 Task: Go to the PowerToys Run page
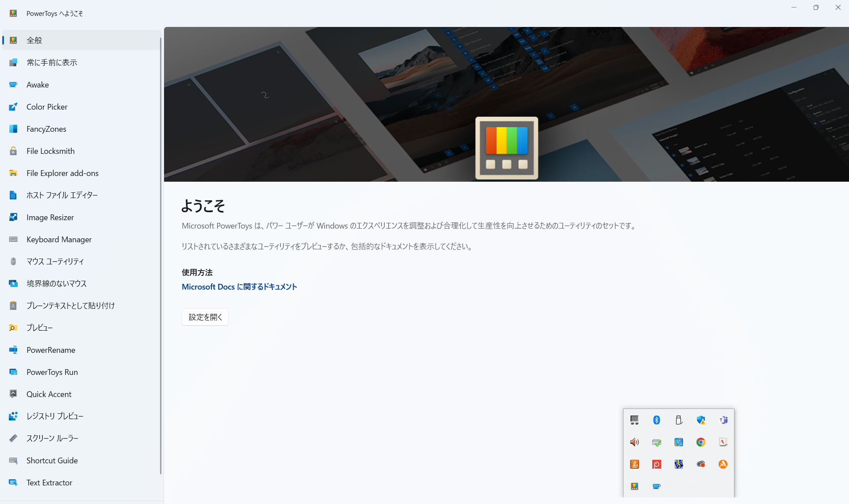81,372
